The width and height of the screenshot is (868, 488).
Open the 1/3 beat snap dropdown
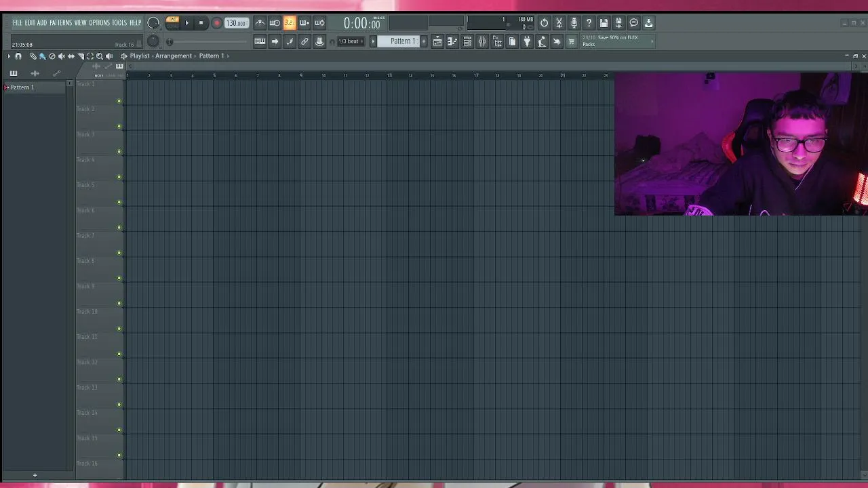coord(351,41)
